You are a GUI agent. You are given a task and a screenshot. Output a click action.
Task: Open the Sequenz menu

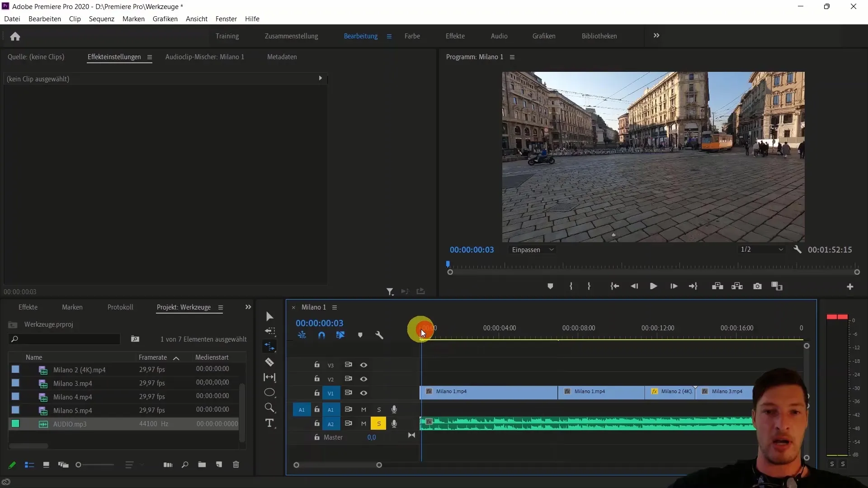(x=101, y=19)
